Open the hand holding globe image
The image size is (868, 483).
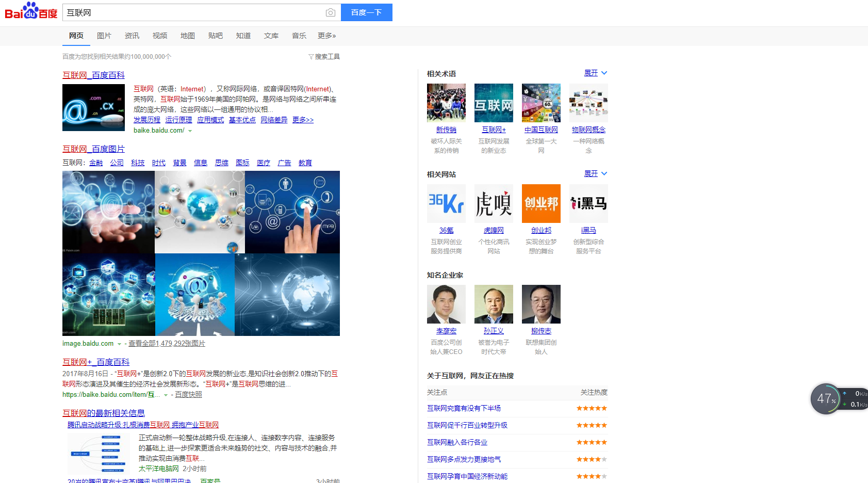108,212
